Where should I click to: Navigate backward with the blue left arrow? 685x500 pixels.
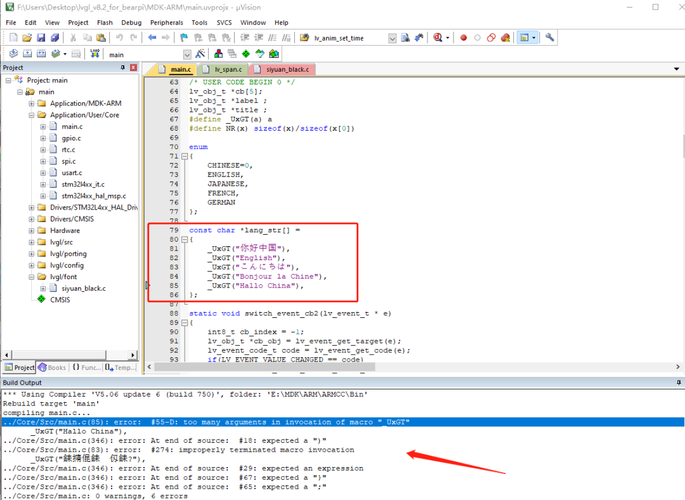[x=151, y=38]
